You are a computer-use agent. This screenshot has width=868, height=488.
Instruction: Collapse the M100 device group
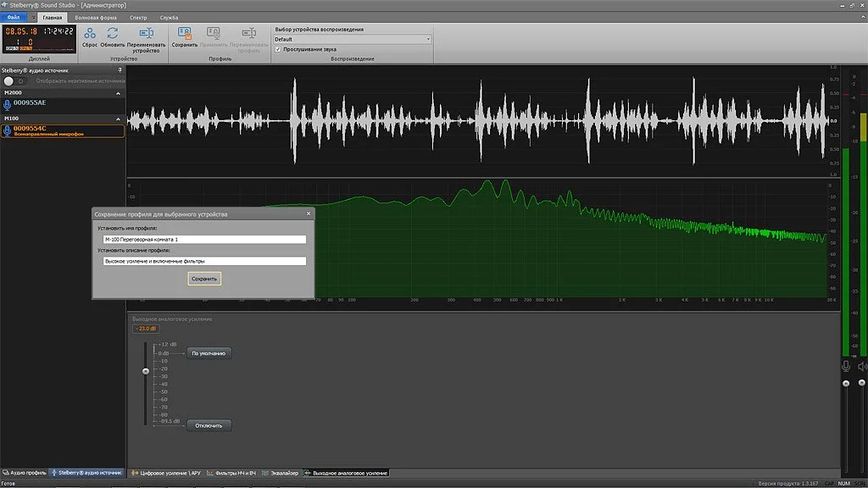point(118,119)
